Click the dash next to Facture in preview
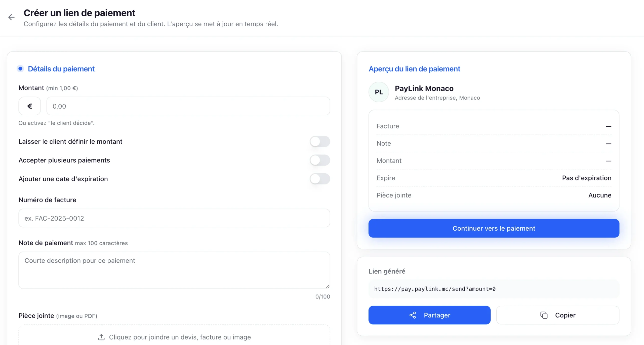 pos(609,126)
